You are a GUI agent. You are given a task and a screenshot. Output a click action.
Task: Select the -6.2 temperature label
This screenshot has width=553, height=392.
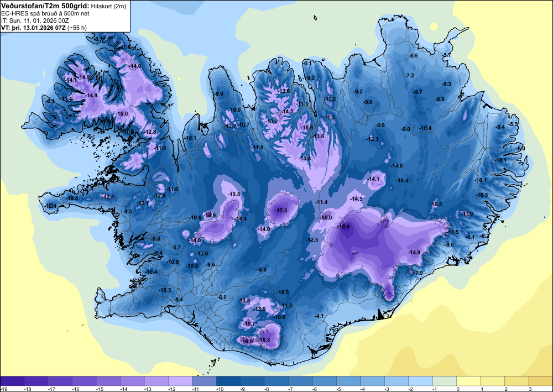(486, 236)
